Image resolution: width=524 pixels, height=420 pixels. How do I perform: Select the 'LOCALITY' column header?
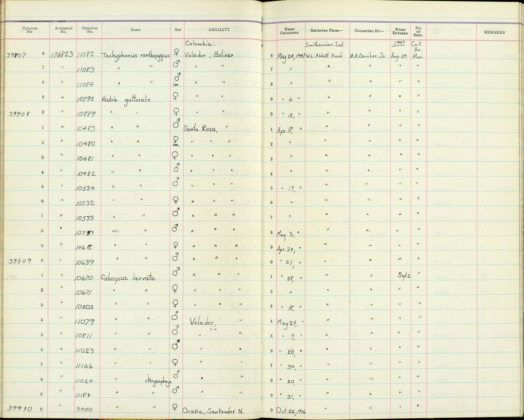tap(219, 29)
